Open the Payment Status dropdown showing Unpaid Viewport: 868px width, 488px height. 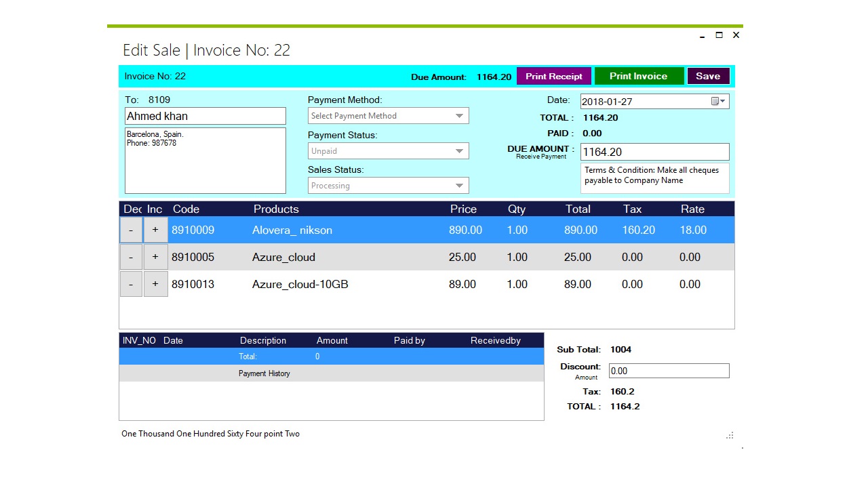click(x=388, y=150)
